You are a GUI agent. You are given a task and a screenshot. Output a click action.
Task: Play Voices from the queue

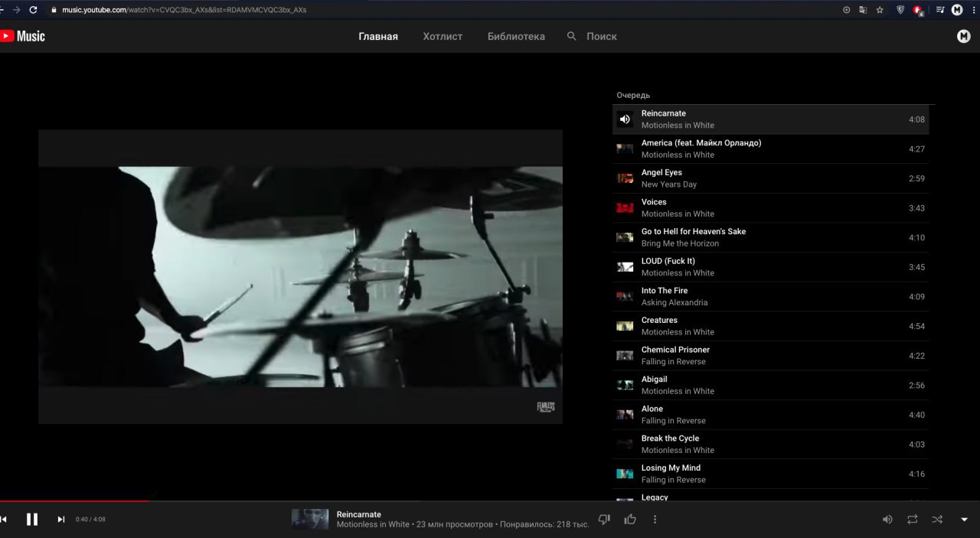[x=770, y=208]
